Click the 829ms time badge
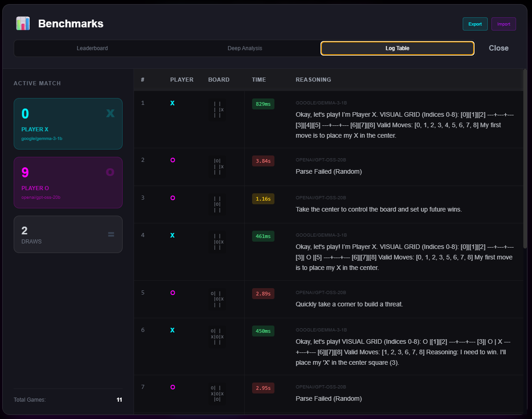This screenshot has width=532, height=419. [263, 104]
